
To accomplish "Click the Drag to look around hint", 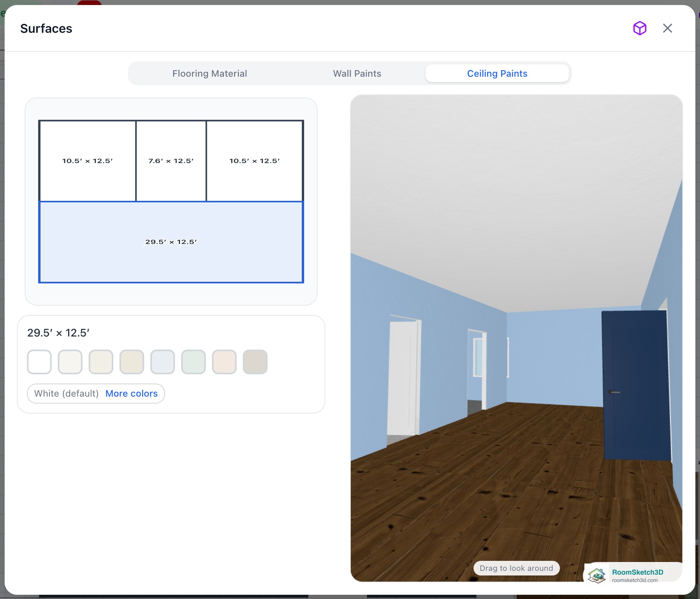I will click(516, 568).
